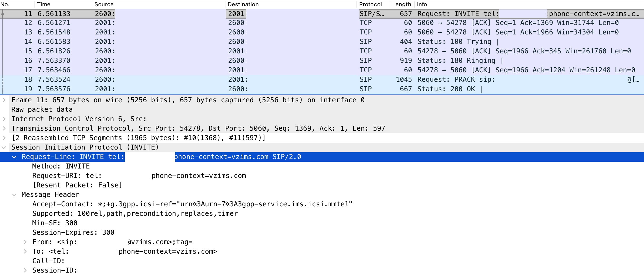Select the Call-ID header line
This screenshot has width=644, height=276.
point(322,261)
